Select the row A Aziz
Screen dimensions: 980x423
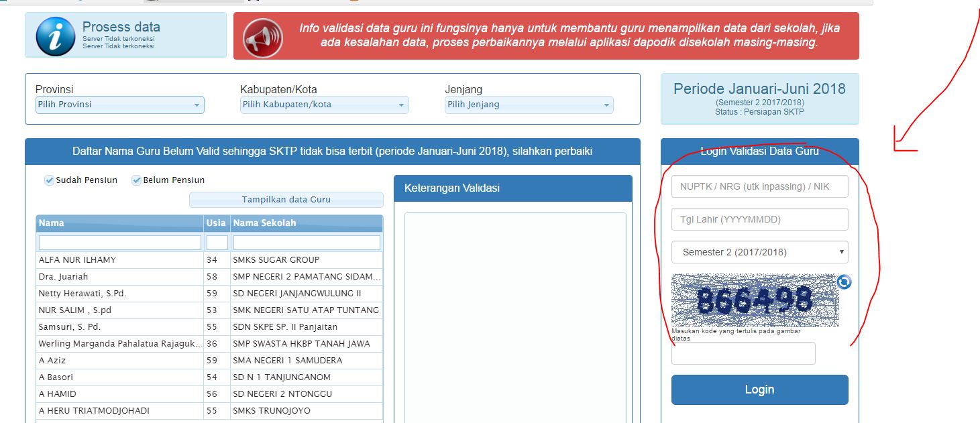point(209,361)
